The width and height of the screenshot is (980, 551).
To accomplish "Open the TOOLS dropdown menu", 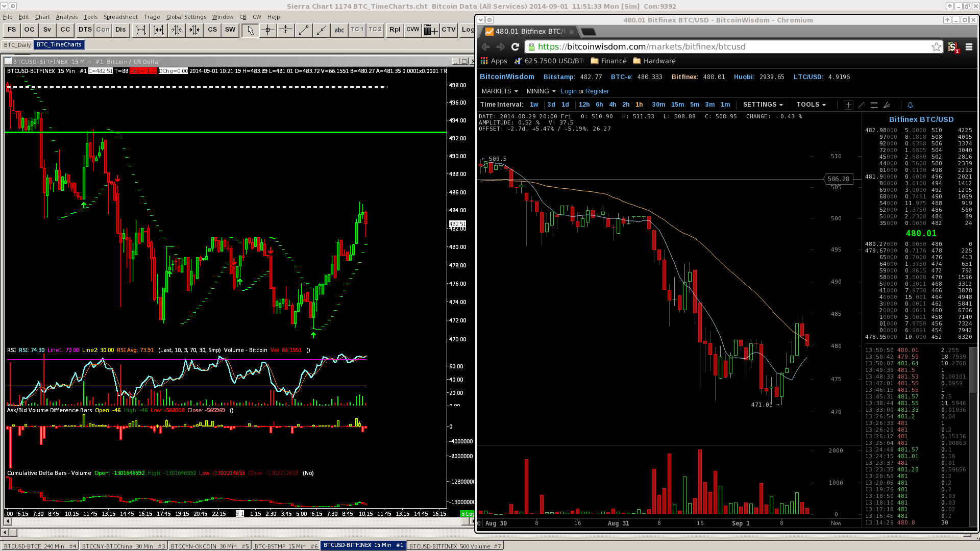I will [x=811, y=105].
